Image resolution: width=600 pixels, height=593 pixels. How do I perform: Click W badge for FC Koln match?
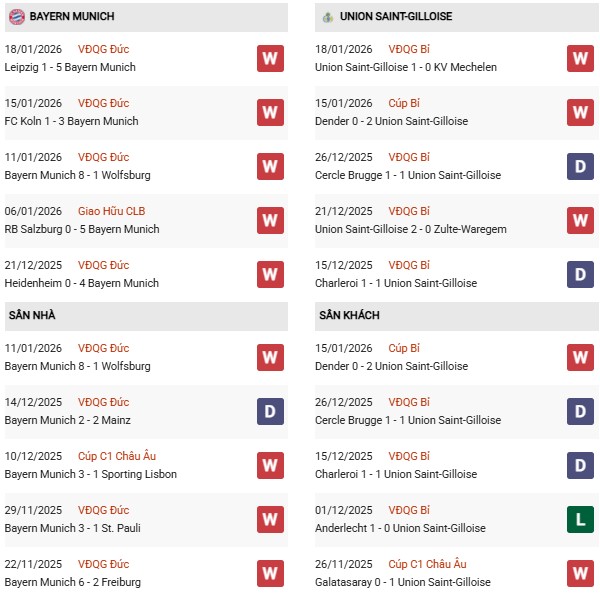(x=270, y=112)
